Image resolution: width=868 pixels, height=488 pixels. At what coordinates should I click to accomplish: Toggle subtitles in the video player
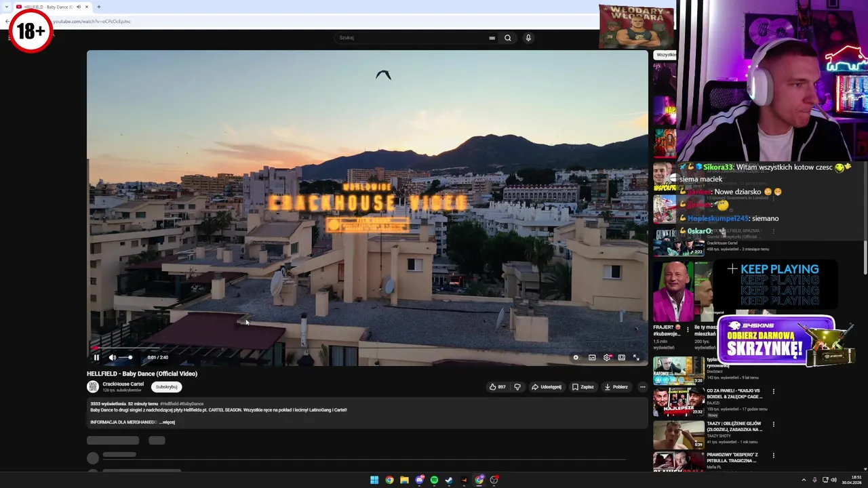tap(592, 357)
